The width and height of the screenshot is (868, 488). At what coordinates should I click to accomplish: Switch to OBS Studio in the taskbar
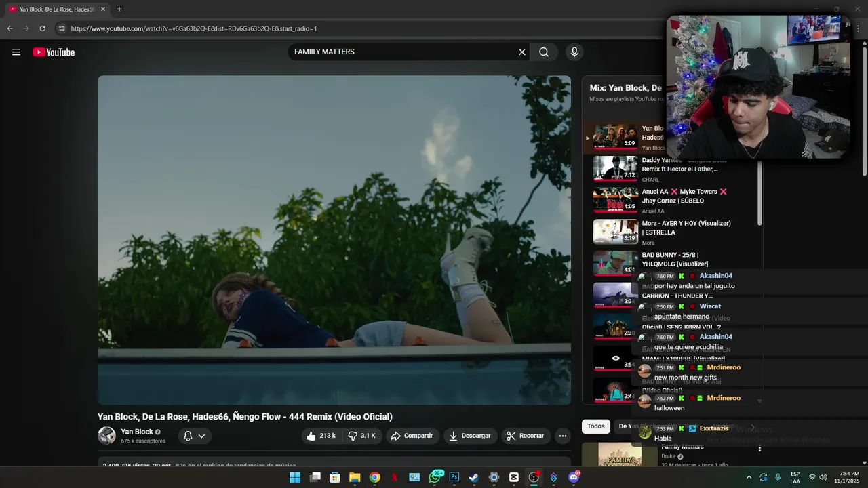(534, 477)
